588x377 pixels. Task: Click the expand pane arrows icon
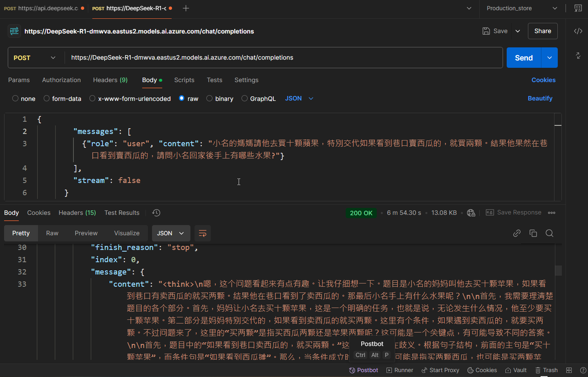[578, 56]
